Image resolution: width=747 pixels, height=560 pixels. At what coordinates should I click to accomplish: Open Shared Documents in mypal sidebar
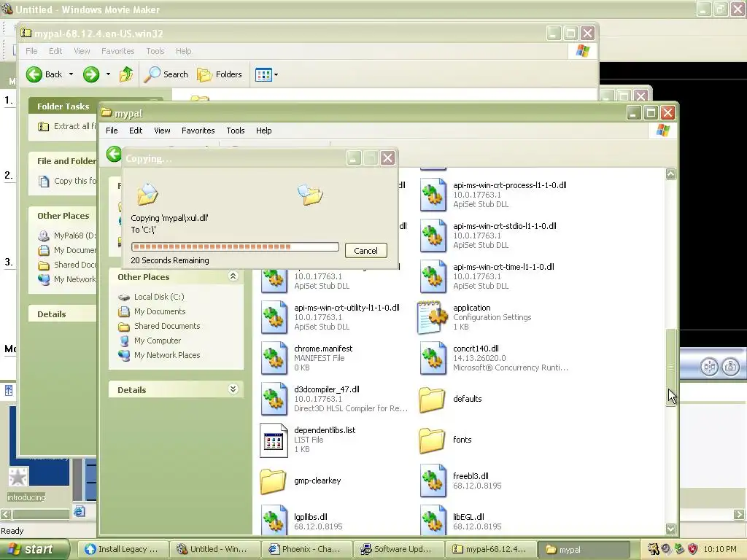coord(167,326)
